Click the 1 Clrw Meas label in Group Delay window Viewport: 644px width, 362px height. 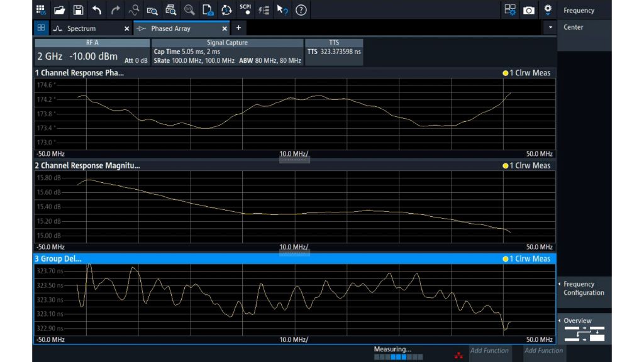(x=530, y=258)
